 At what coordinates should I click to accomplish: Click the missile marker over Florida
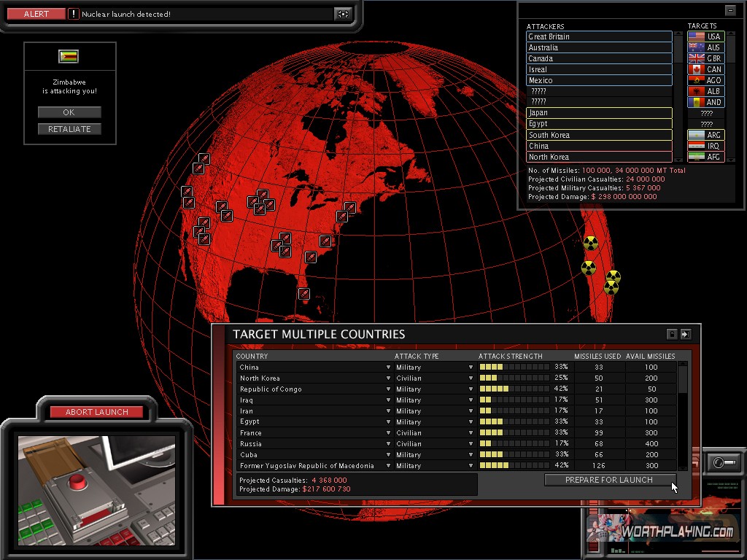pos(304,294)
